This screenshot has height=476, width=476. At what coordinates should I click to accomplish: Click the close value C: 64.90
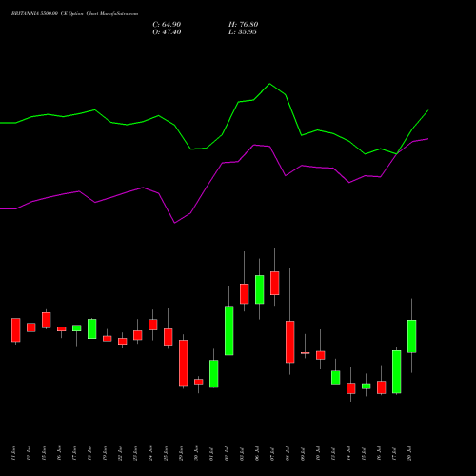coord(167,25)
